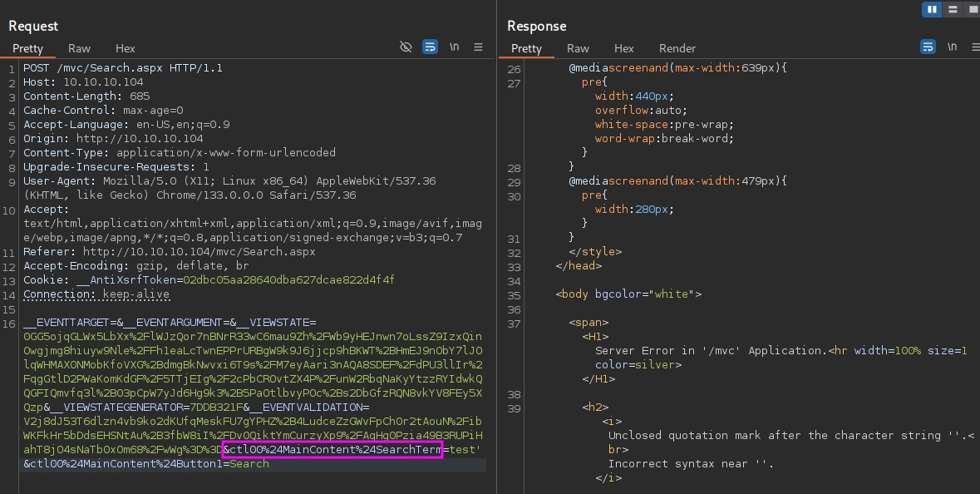Click the Content-Length: 685 header
Viewport: 980px width, 494px height.
click(87, 96)
